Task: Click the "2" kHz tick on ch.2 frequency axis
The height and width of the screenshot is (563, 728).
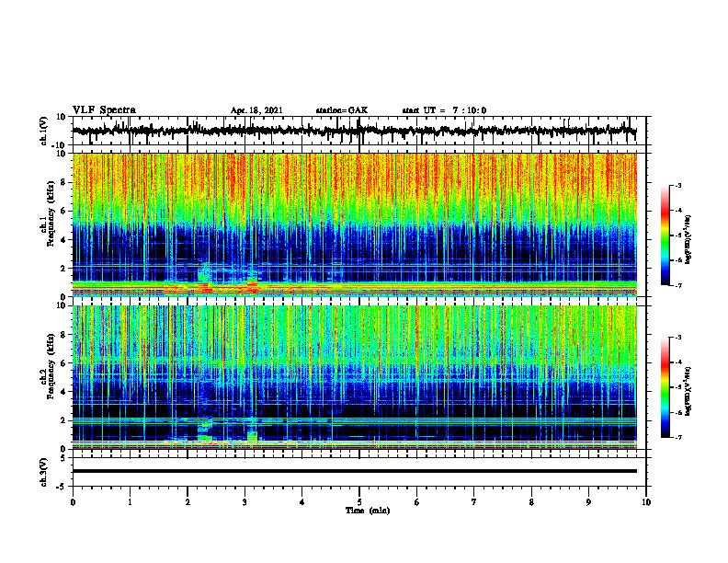Action: 63,420
